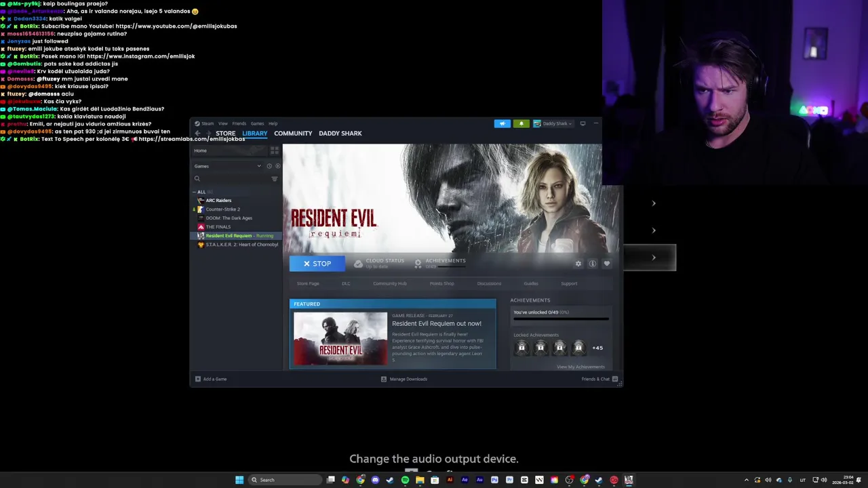The height and width of the screenshot is (488, 868).
Task: Open 'Resident Evil Requiem out now!' headline
Action: (x=437, y=323)
